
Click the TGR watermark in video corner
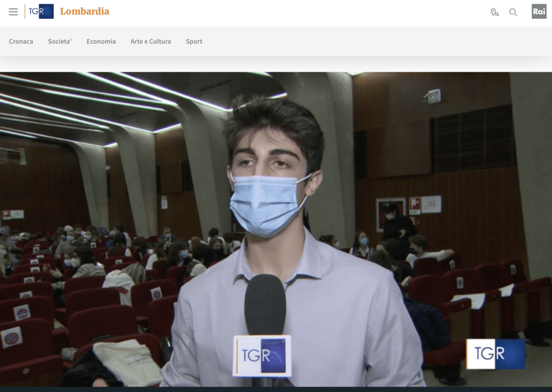(495, 354)
